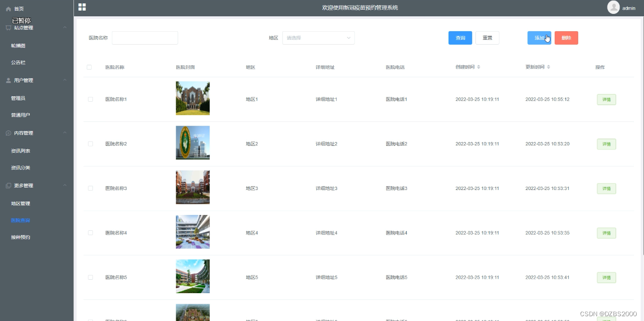Screen dimensions: 644x321
Task: Open 详情 for 医院名称1
Action: 607,100
